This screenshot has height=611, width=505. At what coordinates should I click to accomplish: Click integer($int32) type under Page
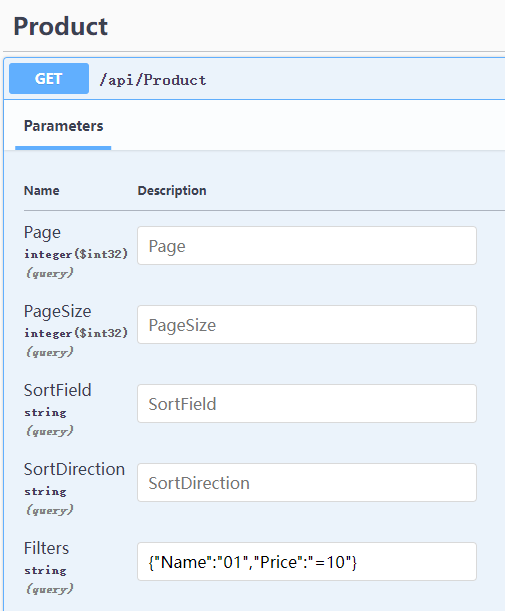coord(76,254)
